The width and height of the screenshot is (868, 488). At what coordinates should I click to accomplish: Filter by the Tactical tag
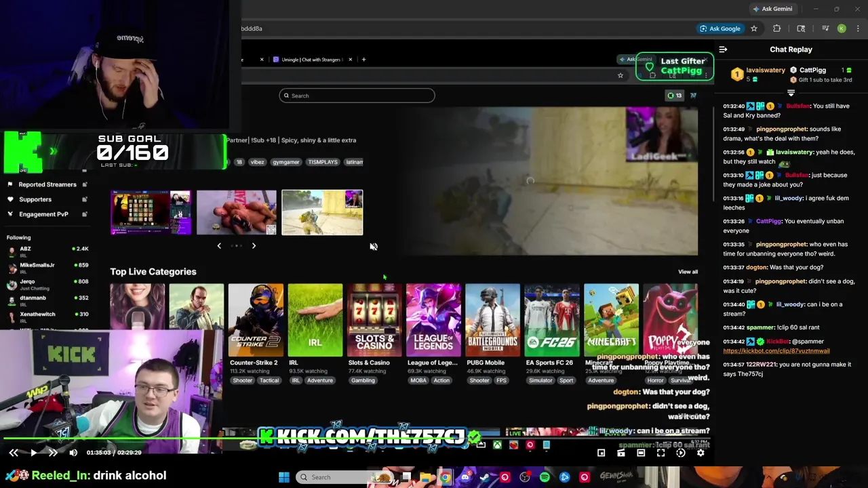tap(269, 380)
